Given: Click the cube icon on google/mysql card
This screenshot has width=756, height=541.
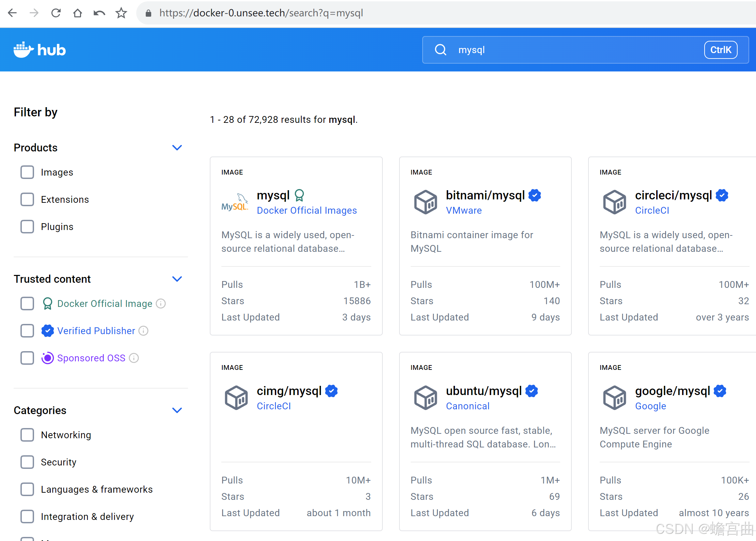Looking at the screenshot, I should (615, 398).
